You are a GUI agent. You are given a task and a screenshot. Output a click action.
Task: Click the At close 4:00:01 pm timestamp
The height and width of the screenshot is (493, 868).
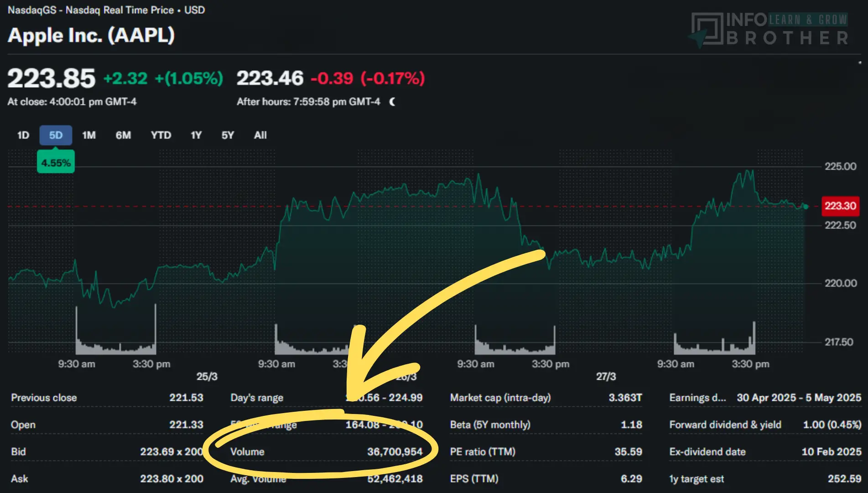click(x=72, y=102)
